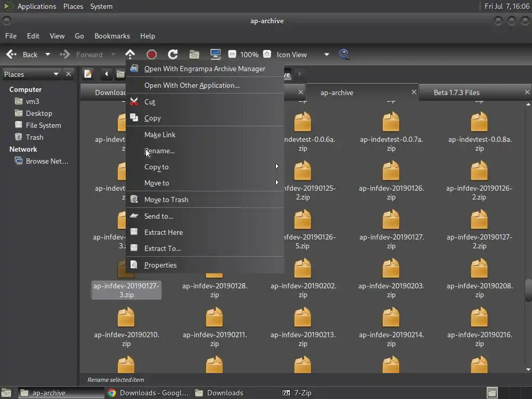Expand the Back history dropdown arrow
Viewport: 532px width, 399px height.
click(x=48, y=55)
